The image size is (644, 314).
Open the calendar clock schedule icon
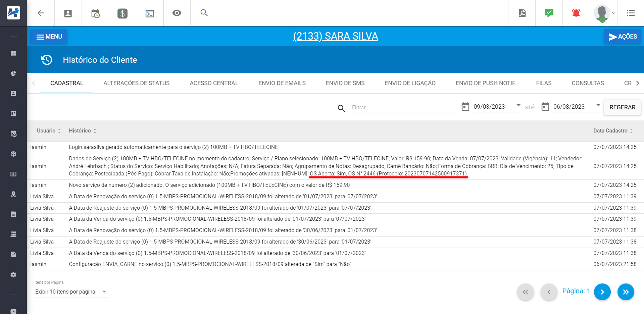pyautogui.click(x=95, y=13)
